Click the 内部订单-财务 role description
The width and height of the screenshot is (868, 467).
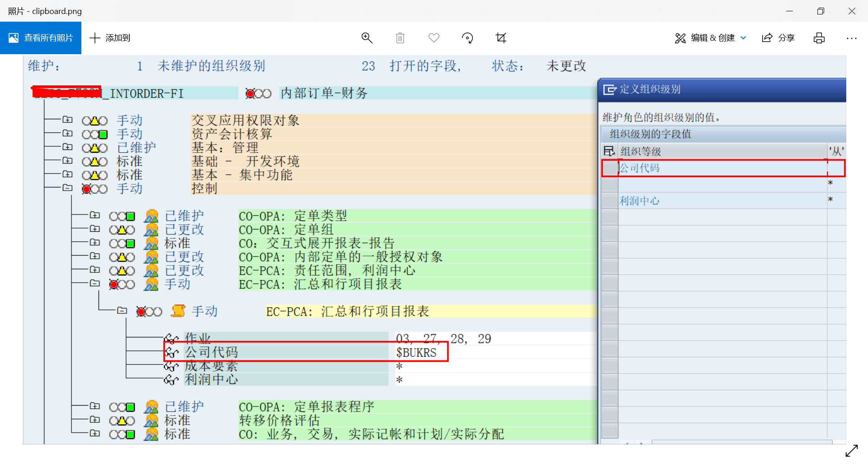324,93
